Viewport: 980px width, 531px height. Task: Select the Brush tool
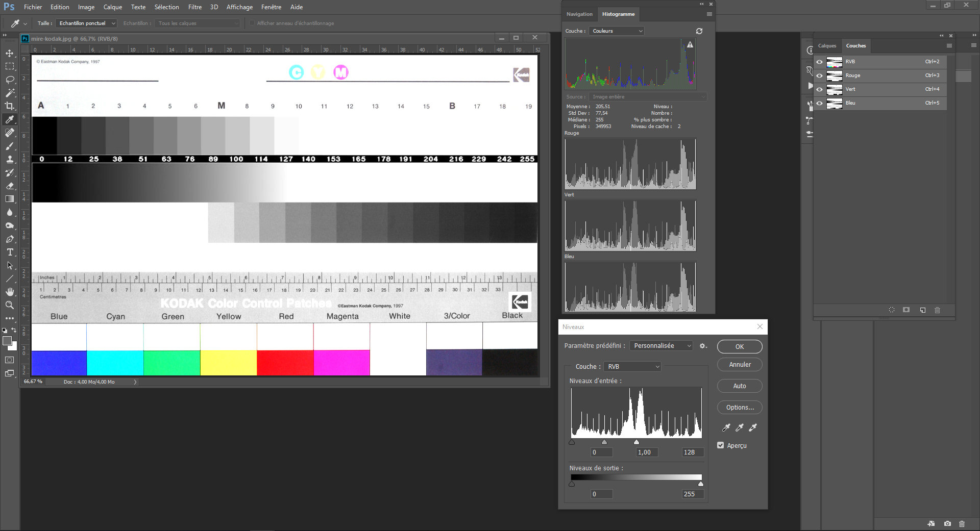(10, 146)
